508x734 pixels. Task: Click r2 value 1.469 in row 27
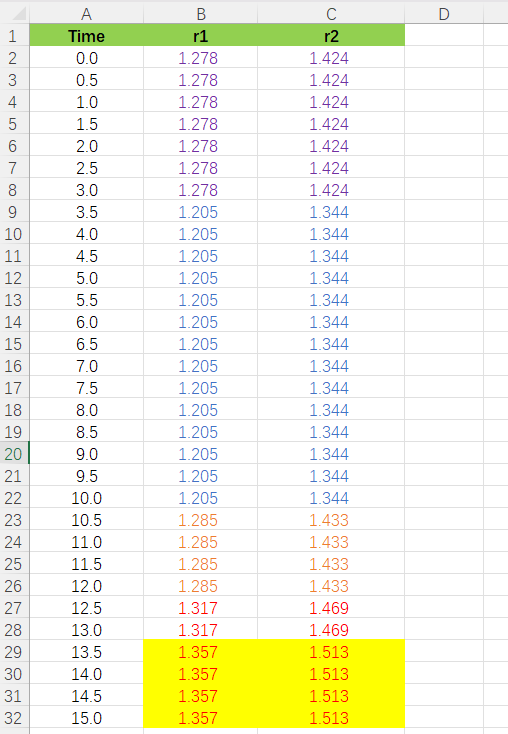click(331, 608)
